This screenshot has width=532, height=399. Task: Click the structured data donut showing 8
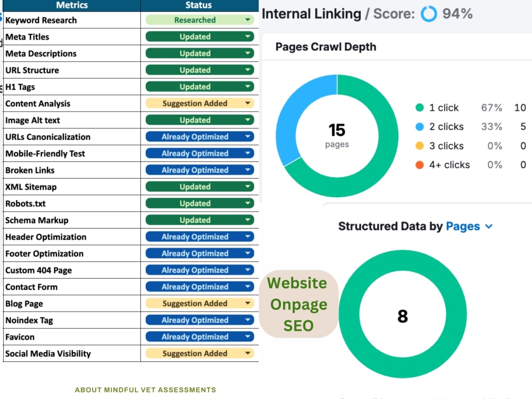coord(403,314)
